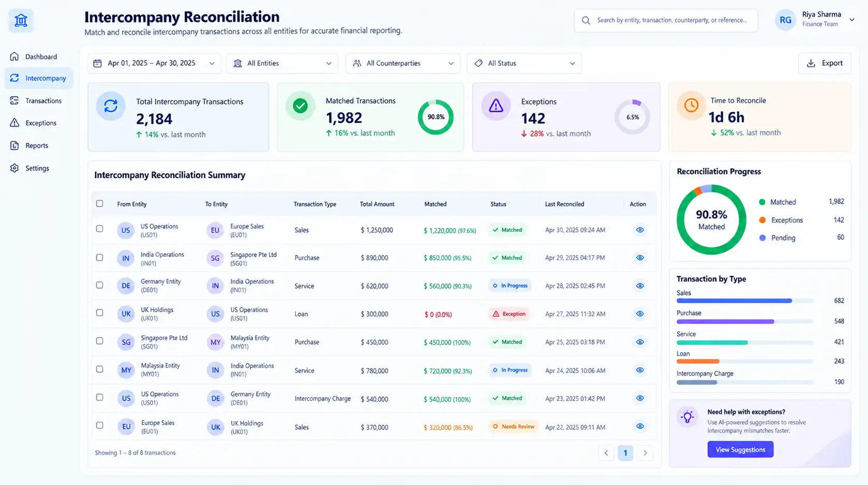
Task: Click page 1 pagination button
Action: (x=625, y=453)
